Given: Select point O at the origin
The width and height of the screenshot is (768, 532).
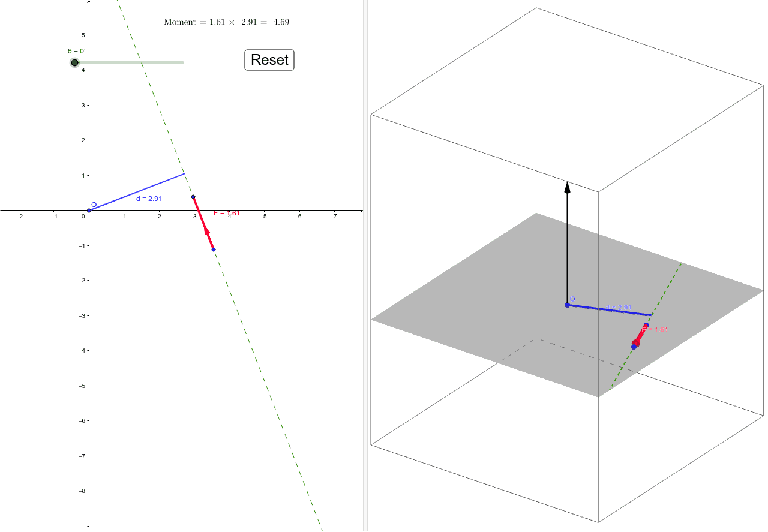Looking at the screenshot, I should 89,211.
